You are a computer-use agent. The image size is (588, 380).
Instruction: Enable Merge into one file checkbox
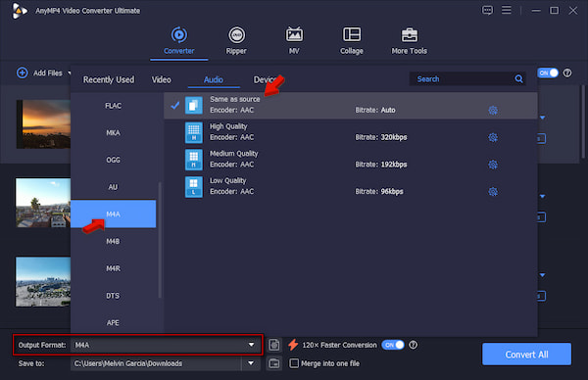click(x=294, y=363)
